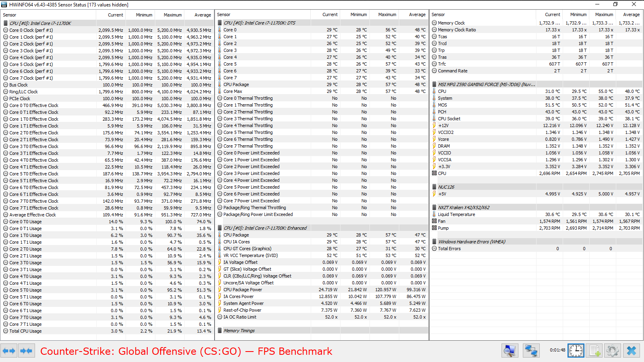Click the lightning icon beside +5V
The width and height of the screenshot is (644, 362).
[x=434, y=194]
